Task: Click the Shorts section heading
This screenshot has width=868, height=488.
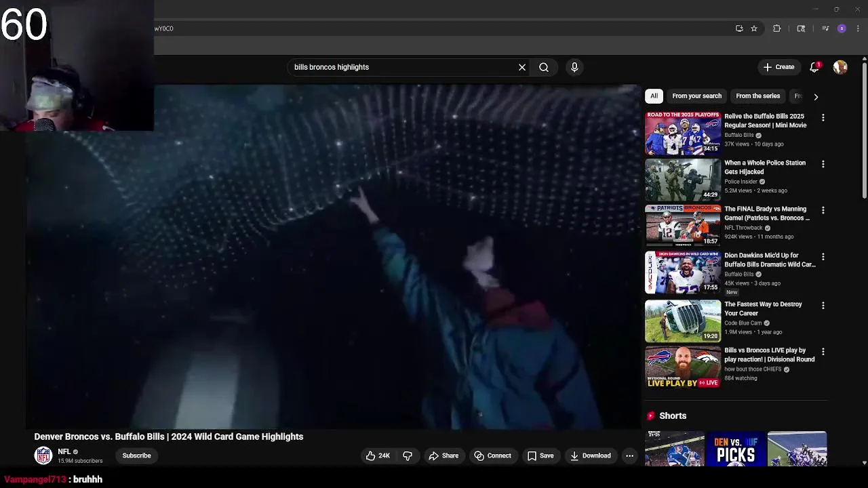Action: (673, 415)
